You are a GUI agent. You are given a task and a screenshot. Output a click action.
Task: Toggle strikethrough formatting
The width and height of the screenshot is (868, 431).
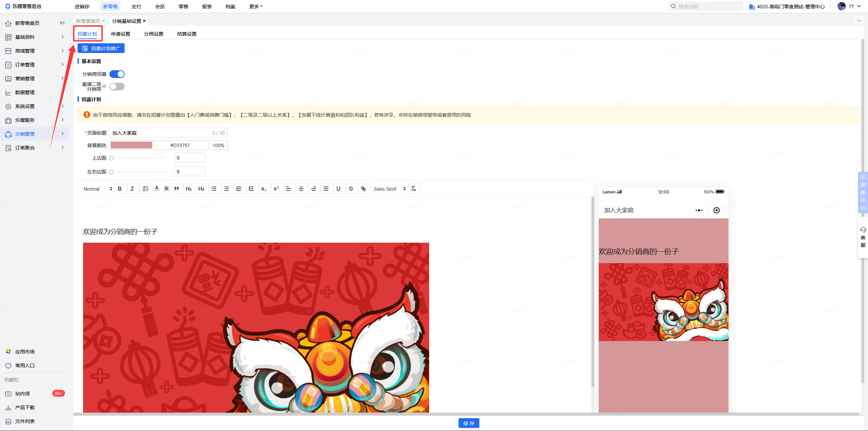351,189
